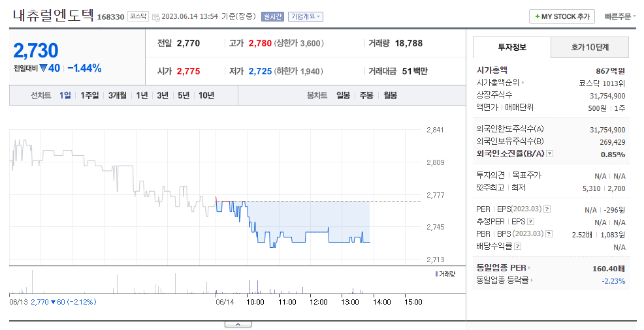Show the 월봉 monthly candle chart
This screenshot has height=330, width=644.
click(390, 95)
